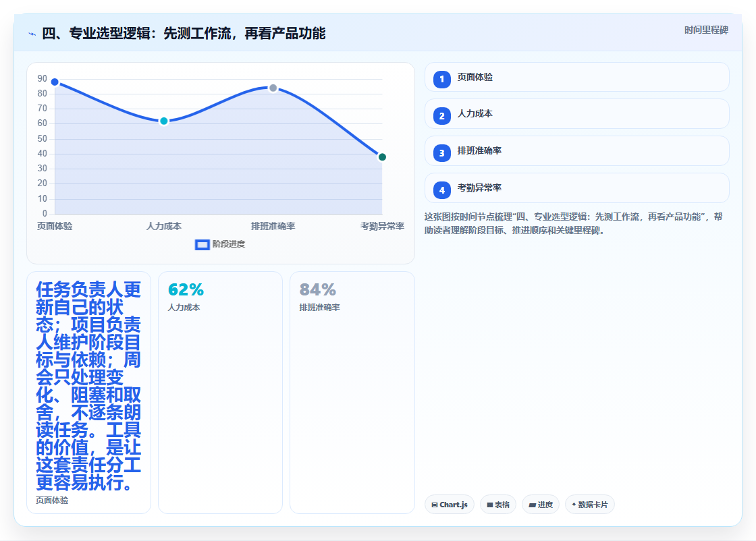Click the y-axis value 90

43,78
